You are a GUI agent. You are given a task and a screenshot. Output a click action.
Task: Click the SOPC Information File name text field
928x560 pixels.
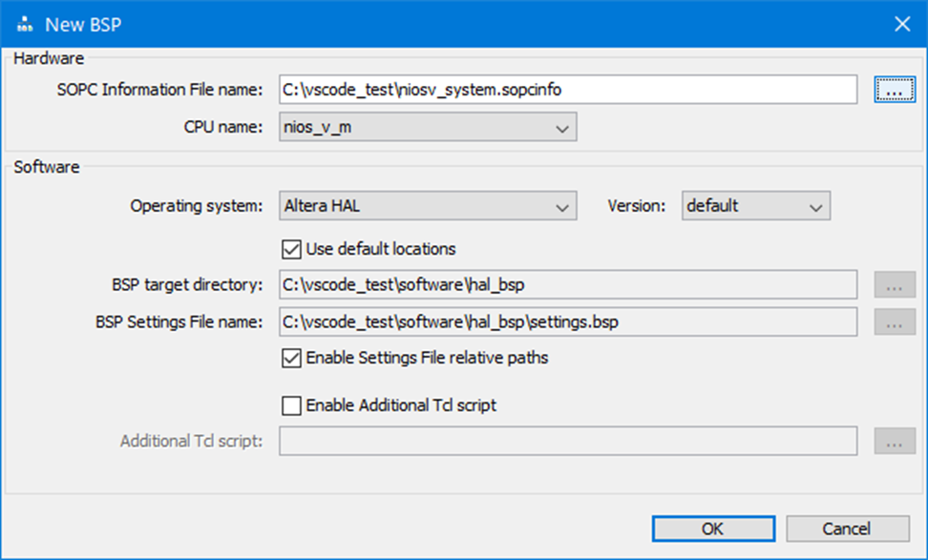click(567, 90)
